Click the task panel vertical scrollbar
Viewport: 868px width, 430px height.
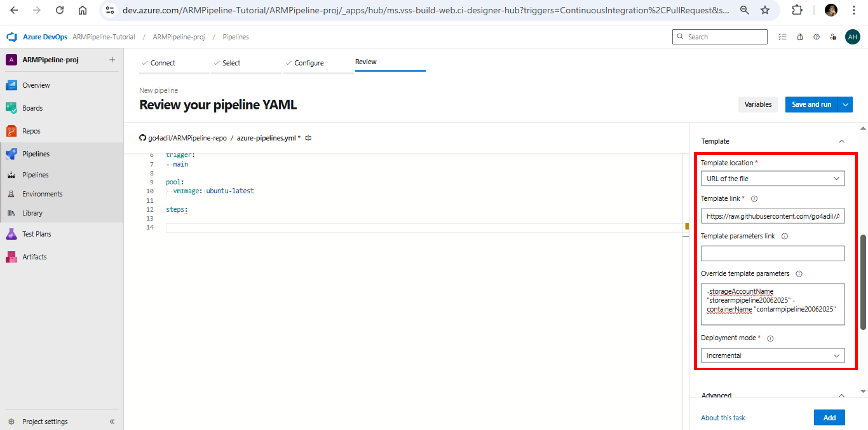pos(863,282)
